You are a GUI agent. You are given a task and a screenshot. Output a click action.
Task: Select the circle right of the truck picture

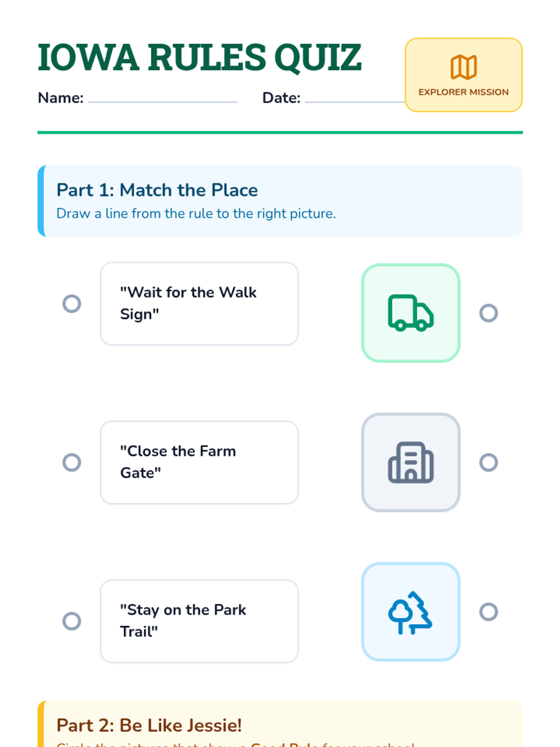(x=489, y=313)
